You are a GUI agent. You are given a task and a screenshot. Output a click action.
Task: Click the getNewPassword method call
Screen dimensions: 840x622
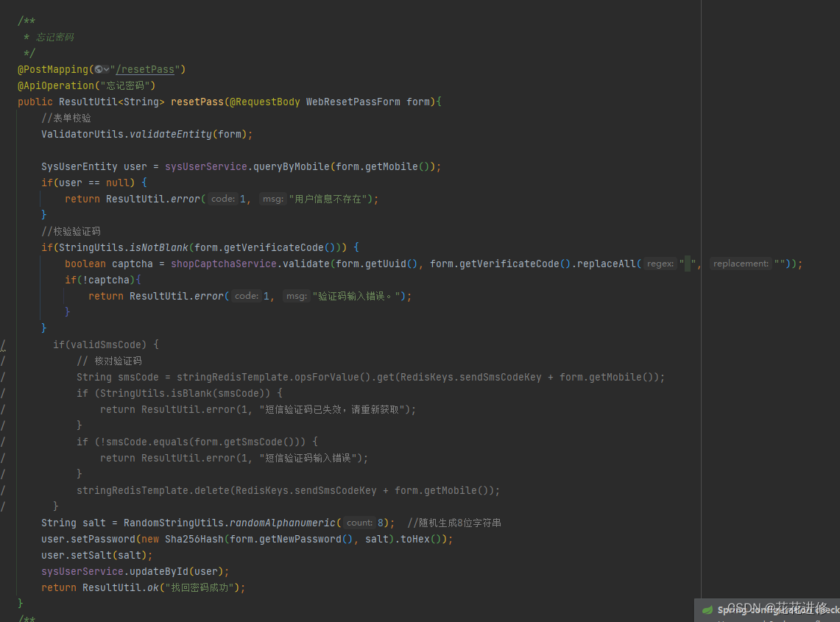click(x=300, y=540)
